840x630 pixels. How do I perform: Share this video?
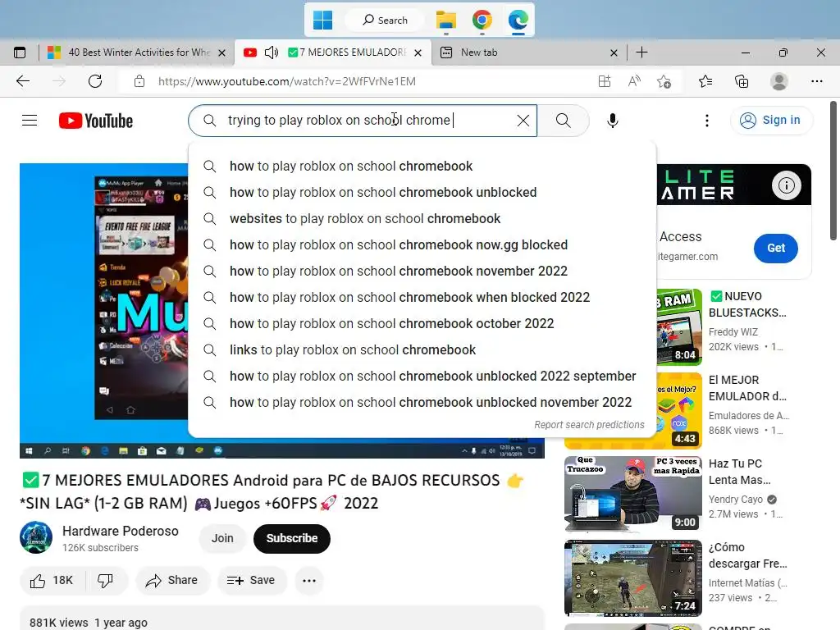tap(172, 580)
